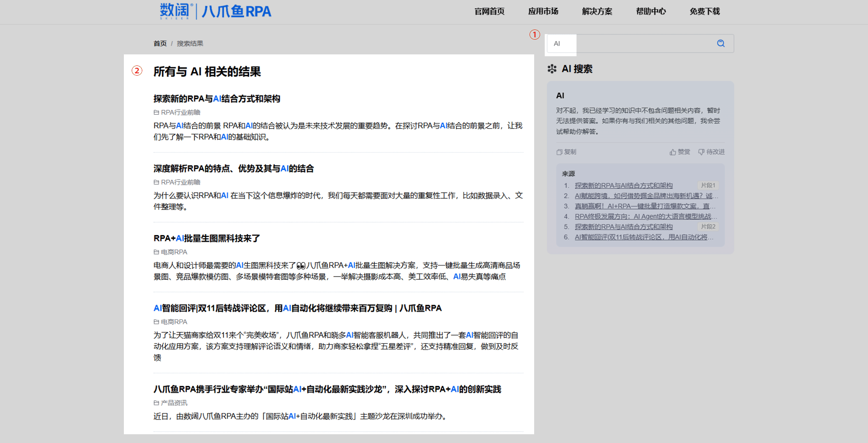Click excerpt beginning 为了让天猫商家给双11
Image resolution: width=868 pixels, height=443 pixels.
[337, 346]
